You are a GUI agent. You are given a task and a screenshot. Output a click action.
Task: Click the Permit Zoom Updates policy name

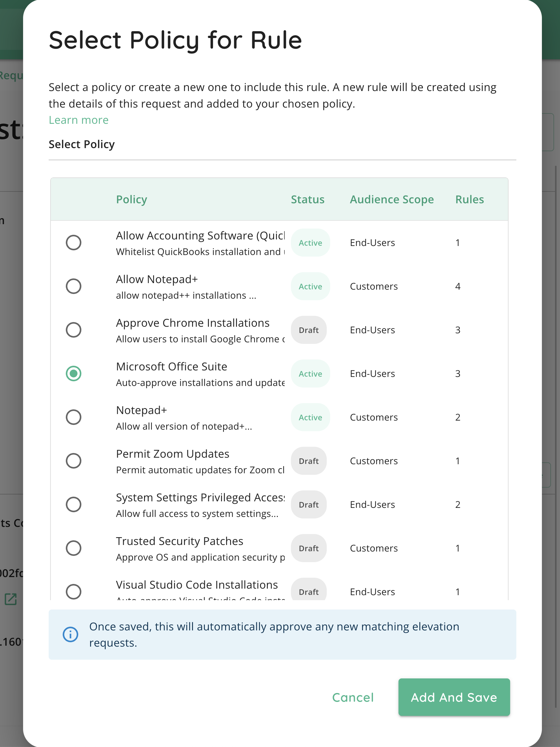pyautogui.click(x=173, y=454)
